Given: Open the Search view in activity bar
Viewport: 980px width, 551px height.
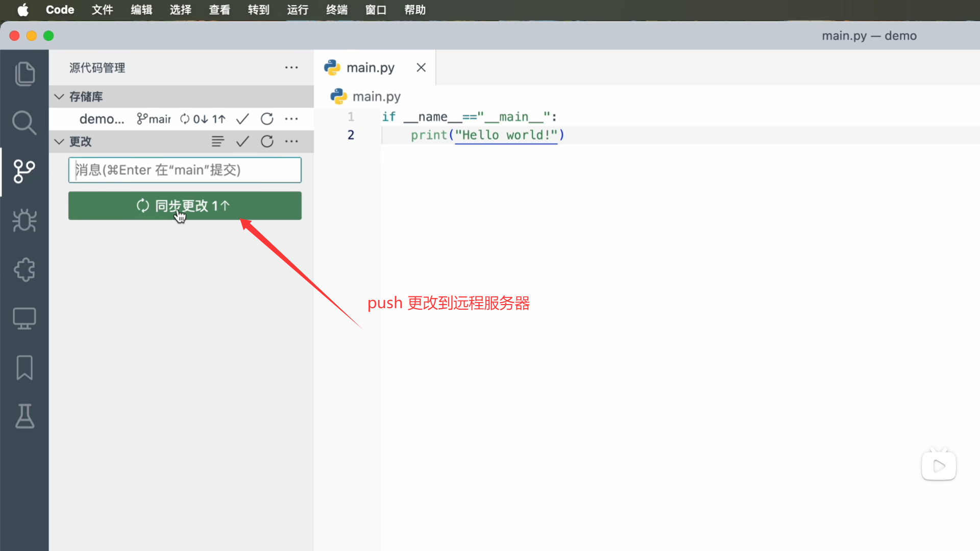Looking at the screenshot, I should pyautogui.click(x=24, y=123).
